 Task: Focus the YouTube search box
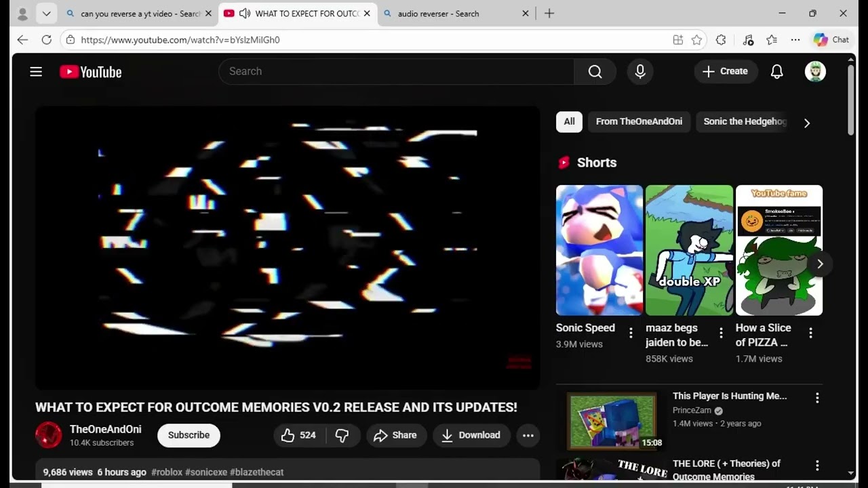click(396, 71)
